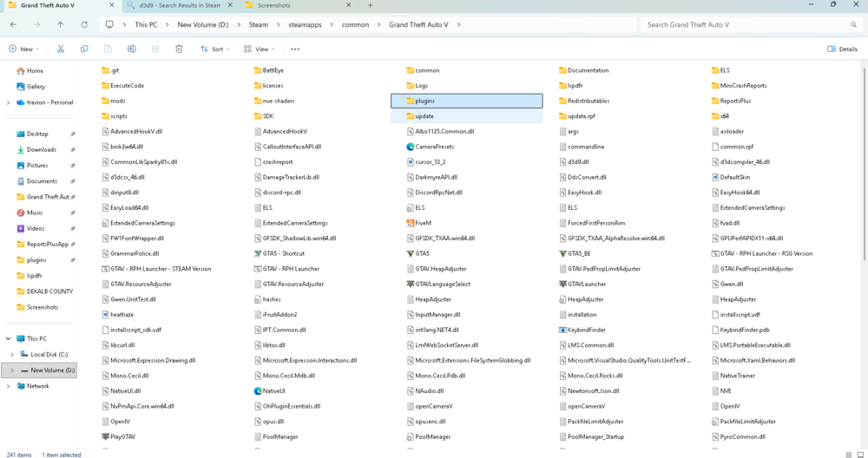Click the vertical scrollbar
This screenshot has height=458, width=868.
(x=865, y=166)
